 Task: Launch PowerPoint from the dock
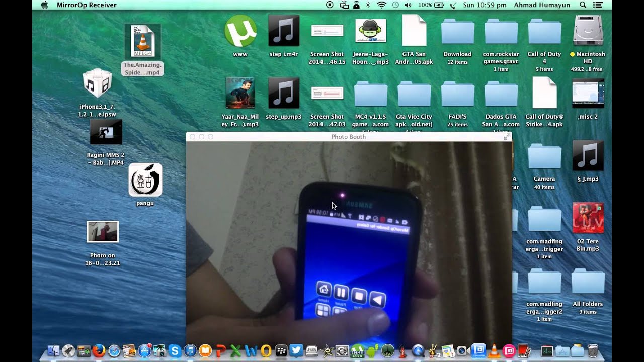pyautogui.click(x=220, y=351)
